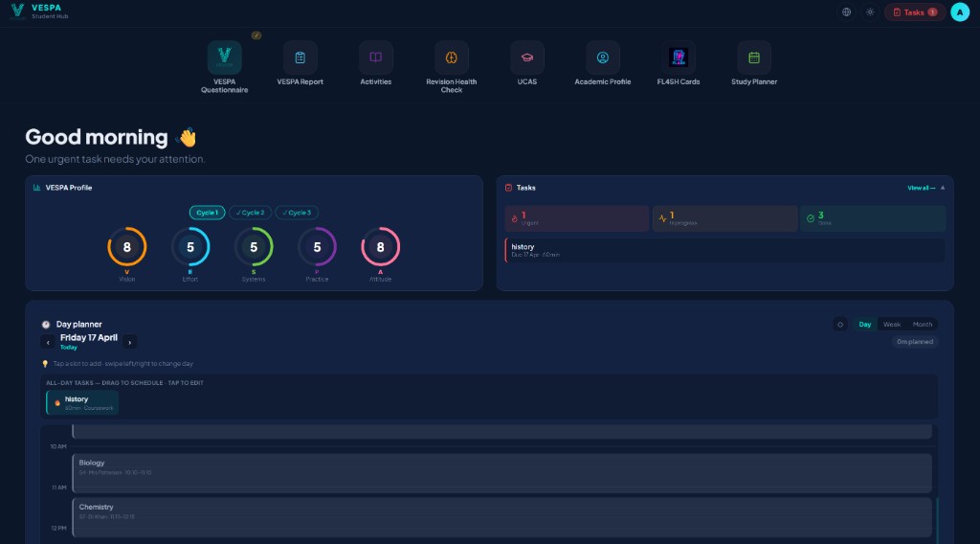Open the history task due 17 Apr

click(725, 250)
